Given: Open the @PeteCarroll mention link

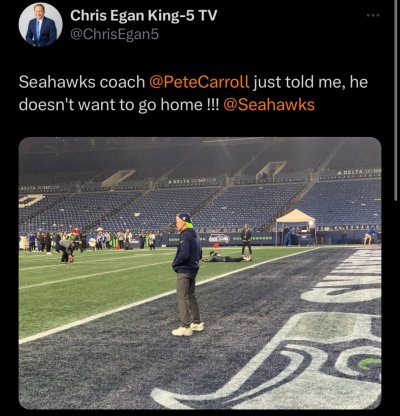Looking at the screenshot, I should [x=199, y=82].
